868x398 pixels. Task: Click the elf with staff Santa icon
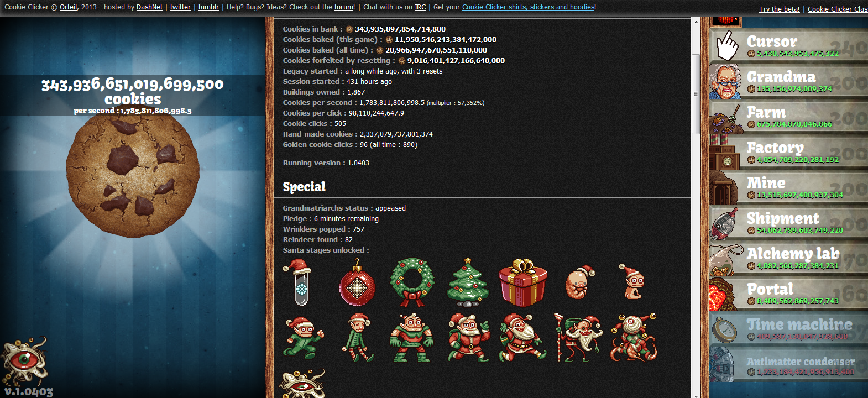pyautogui.click(x=578, y=337)
